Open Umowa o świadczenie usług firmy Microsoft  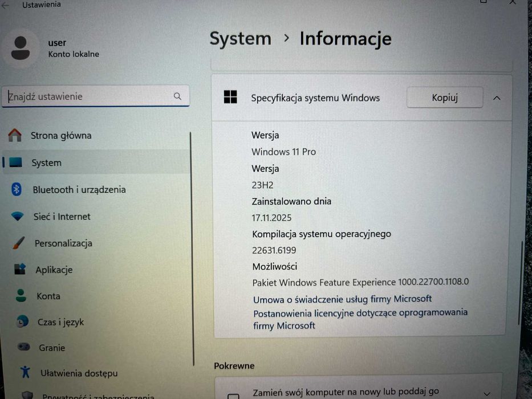342,299
